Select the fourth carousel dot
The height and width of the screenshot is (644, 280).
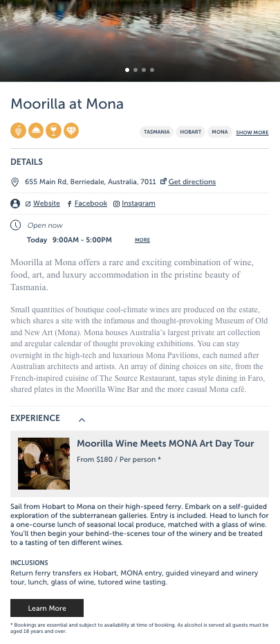pos(152,70)
